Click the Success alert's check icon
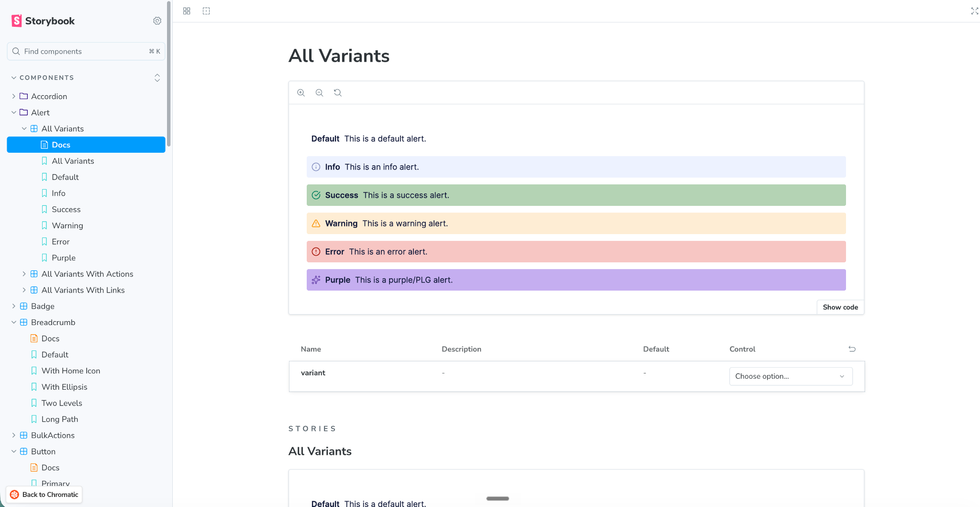 [x=316, y=195]
